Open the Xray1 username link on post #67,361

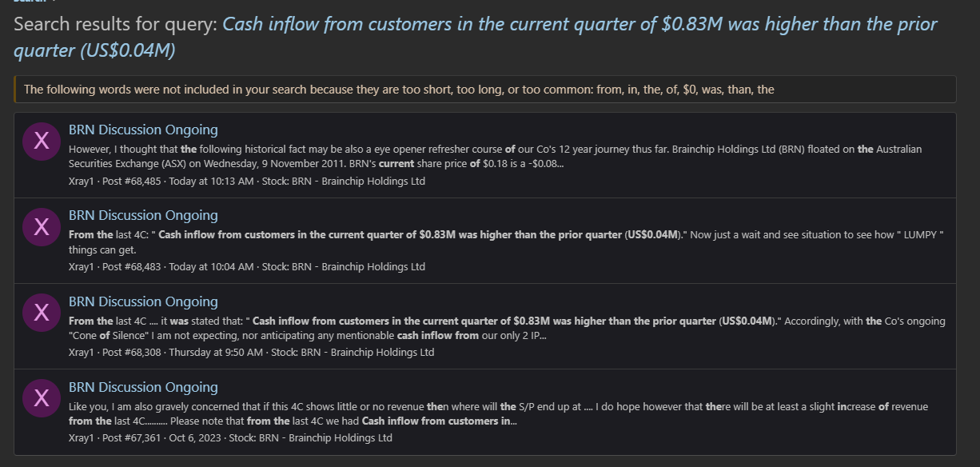(x=82, y=437)
